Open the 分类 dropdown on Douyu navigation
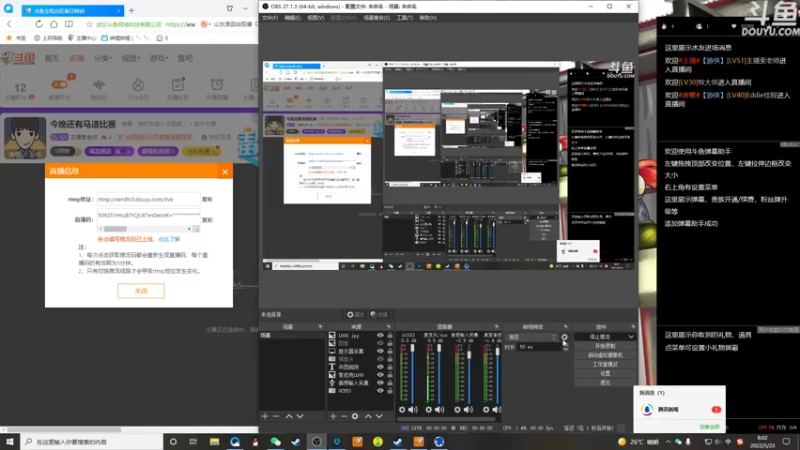The height and width of the screenshot is (450, 800). 103,58
